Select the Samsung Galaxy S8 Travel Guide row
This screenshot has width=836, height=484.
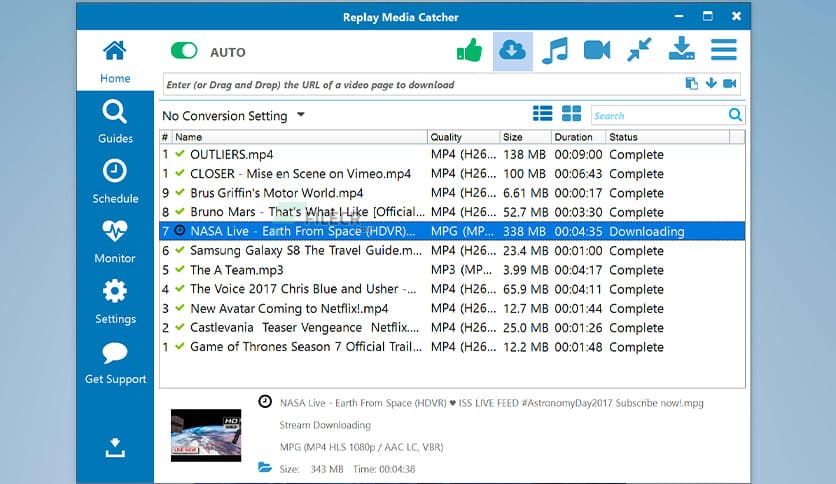coord(452,251)
